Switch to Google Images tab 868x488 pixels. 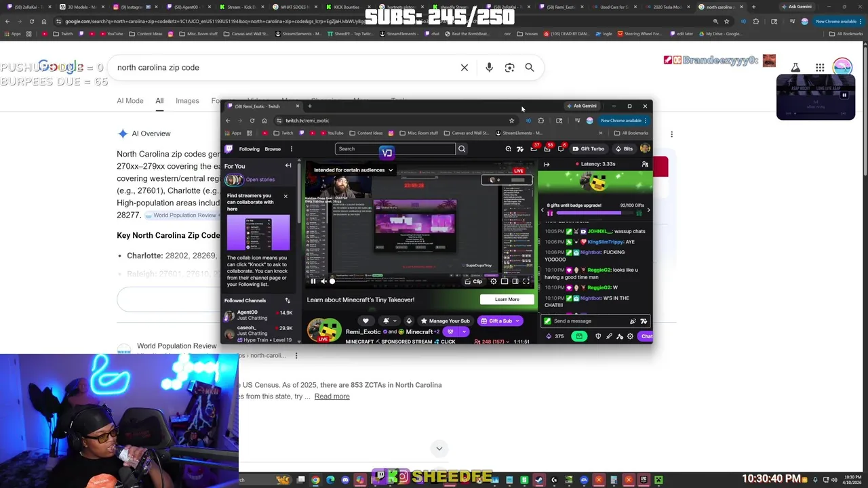coord(187,101)
